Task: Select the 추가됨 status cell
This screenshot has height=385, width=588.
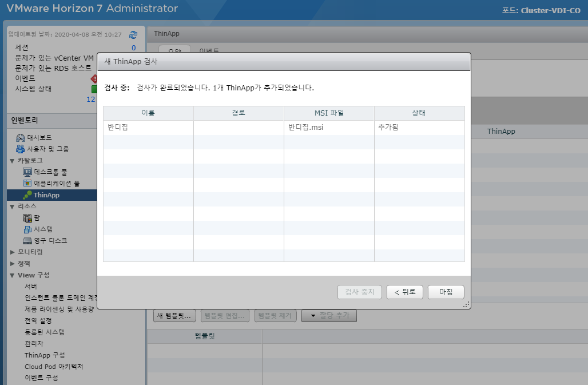Action: [x=419, y=128]
